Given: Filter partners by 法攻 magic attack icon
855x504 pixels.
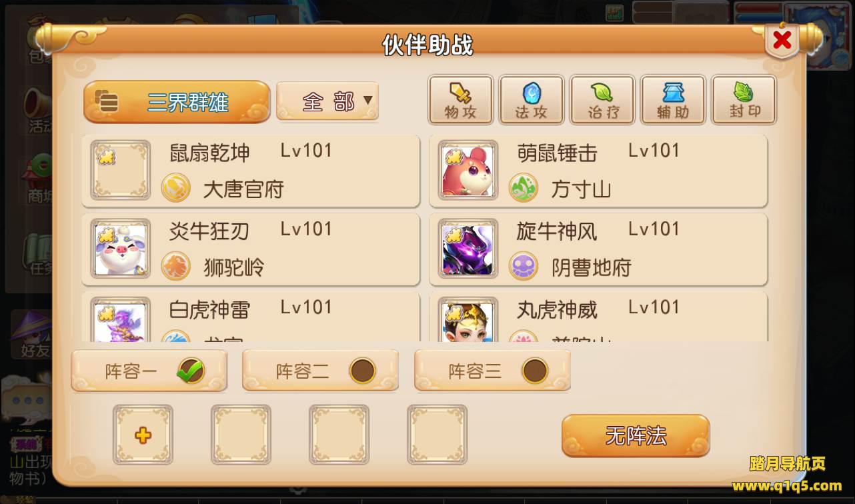Looking at the screenshot, I should pos(531,100).
